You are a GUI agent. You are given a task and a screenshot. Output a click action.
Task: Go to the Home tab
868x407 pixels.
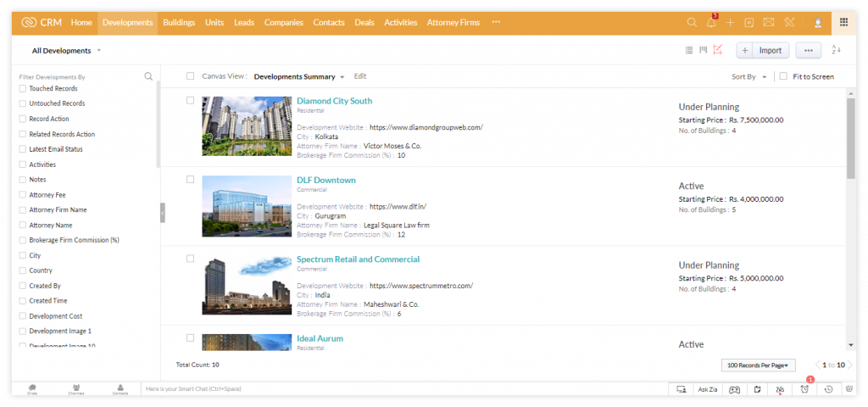(x=81, y=23)
